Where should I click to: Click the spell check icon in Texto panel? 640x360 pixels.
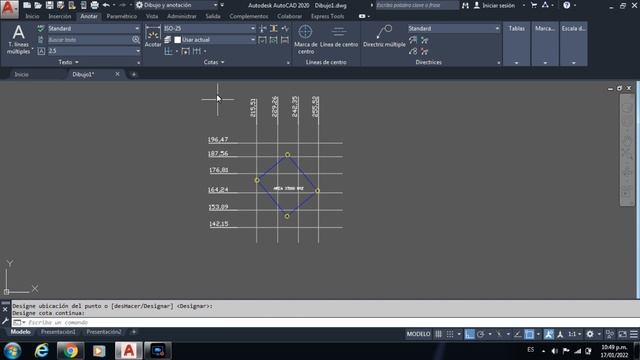tap(41, 28)
